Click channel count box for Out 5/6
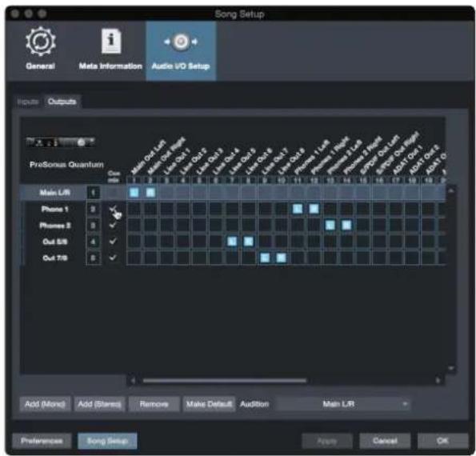The image size is (476, 456). pyautogui.click(x=93, y=242)
